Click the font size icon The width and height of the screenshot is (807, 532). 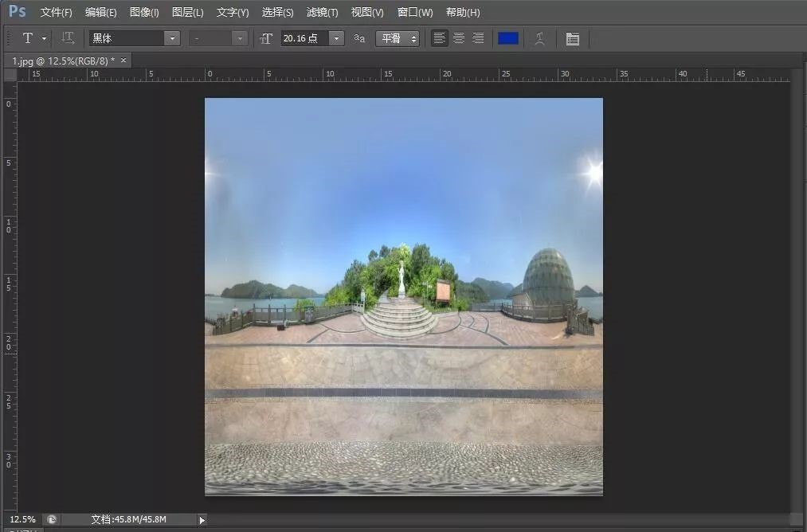click(266, 38)
